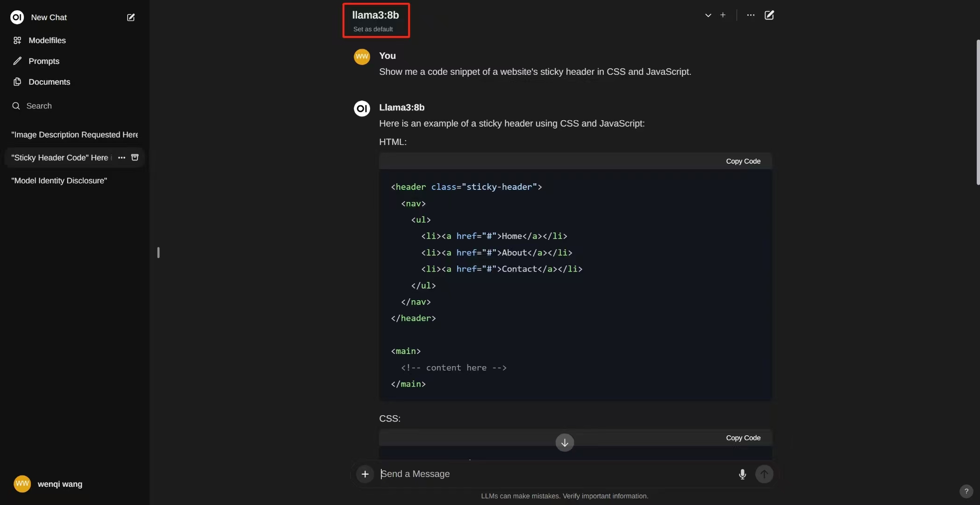Click the "LLMs can make mistakes" notice
Image resolution: width=980 pixels, height=505 pixels.
[x=565, y=496]
